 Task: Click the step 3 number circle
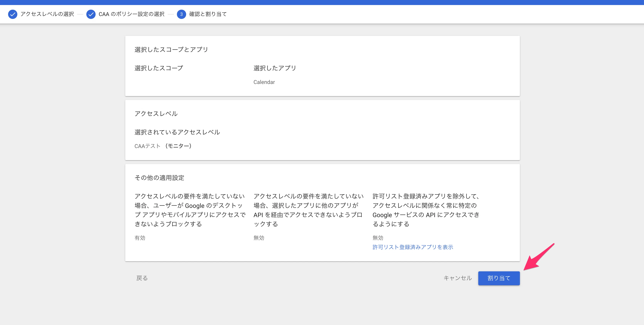click(x=181, y=14)
